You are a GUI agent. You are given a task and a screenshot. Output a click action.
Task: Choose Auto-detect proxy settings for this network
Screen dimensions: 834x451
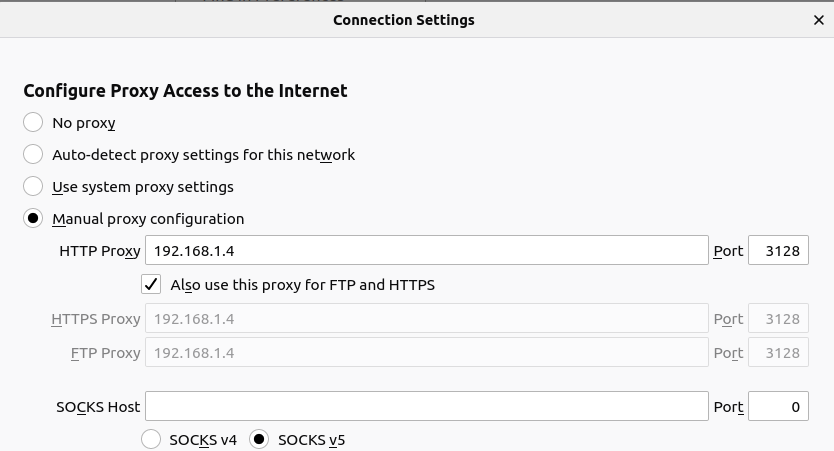click(34, 155)
